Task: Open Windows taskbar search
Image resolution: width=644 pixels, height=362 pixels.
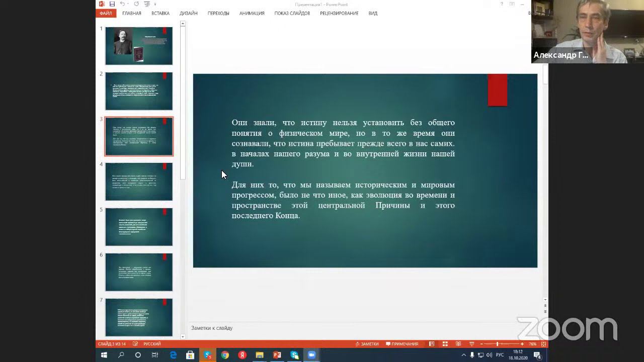Action: 121,355
